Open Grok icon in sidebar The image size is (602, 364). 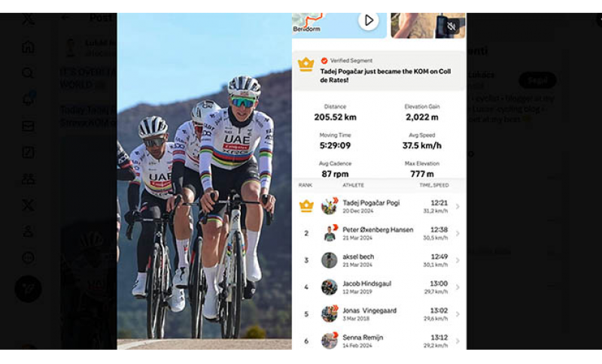[x=28, y=152]
